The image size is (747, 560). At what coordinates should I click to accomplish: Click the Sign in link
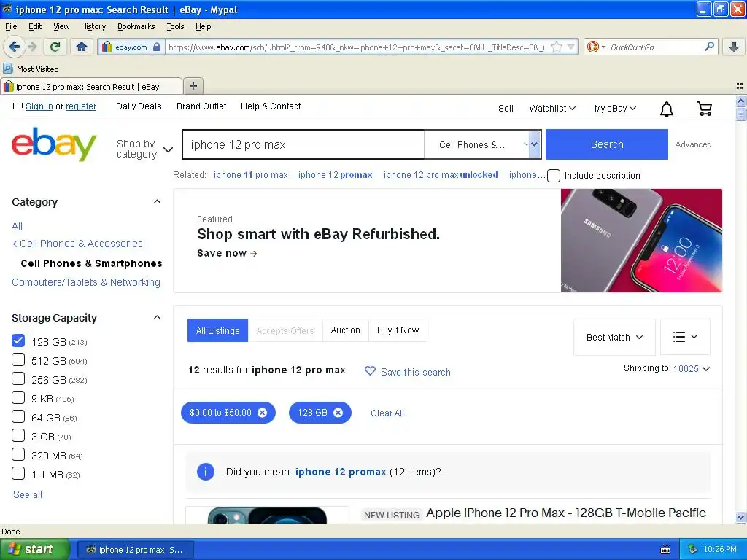[x=39, y=106]
